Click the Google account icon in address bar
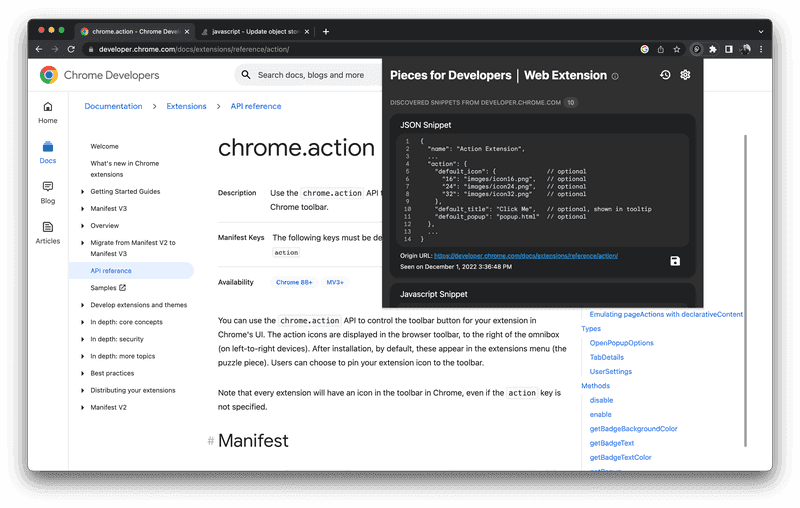 pyautogui.click(x=645, y=49)
